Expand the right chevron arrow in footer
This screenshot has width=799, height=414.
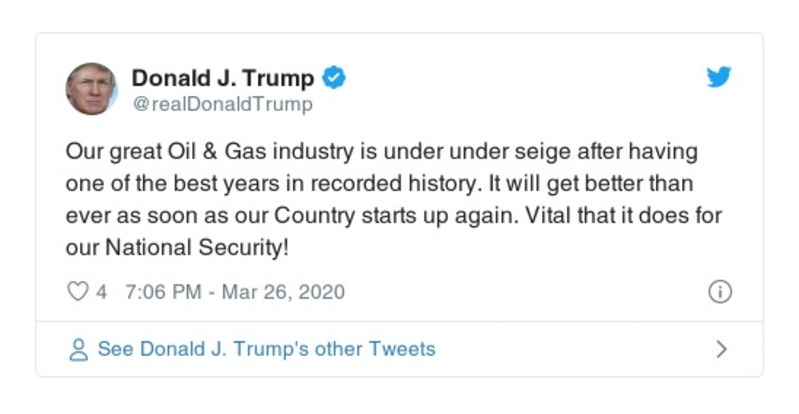pos(721,350)
